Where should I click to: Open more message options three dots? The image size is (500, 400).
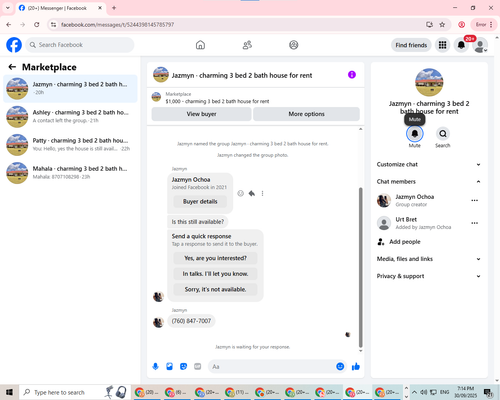(x=262, y=193)
